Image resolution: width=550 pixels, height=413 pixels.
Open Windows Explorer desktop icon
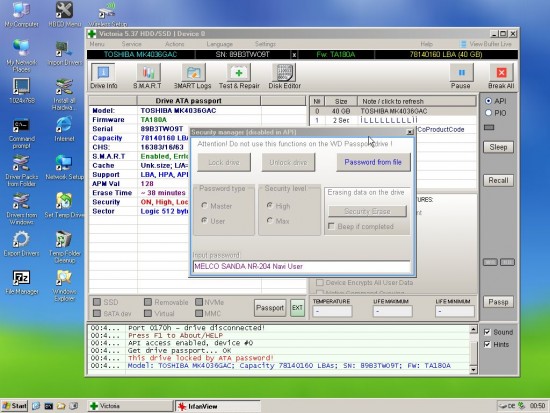point(65,286)
